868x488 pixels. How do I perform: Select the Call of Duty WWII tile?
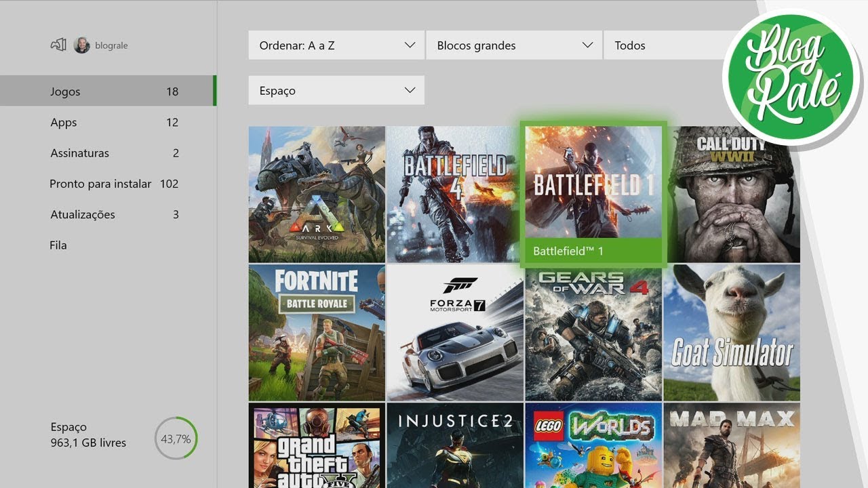point(734,195)
